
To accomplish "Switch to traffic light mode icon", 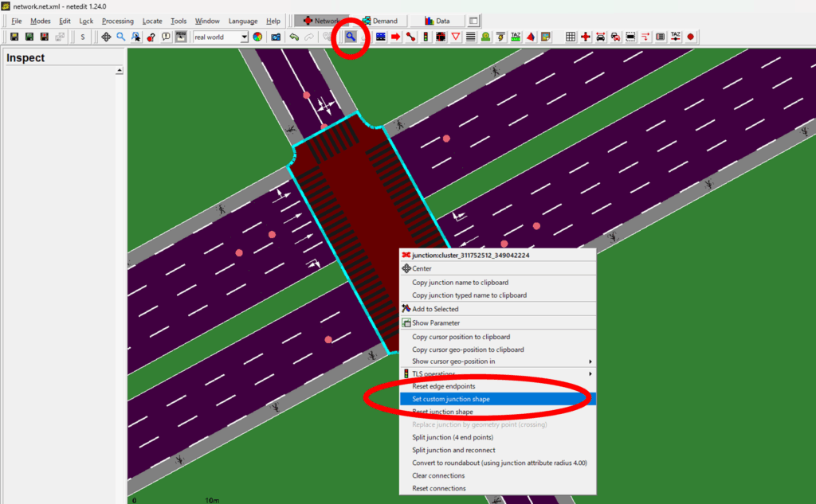I will pyautogui.click(x=426, y=37).
